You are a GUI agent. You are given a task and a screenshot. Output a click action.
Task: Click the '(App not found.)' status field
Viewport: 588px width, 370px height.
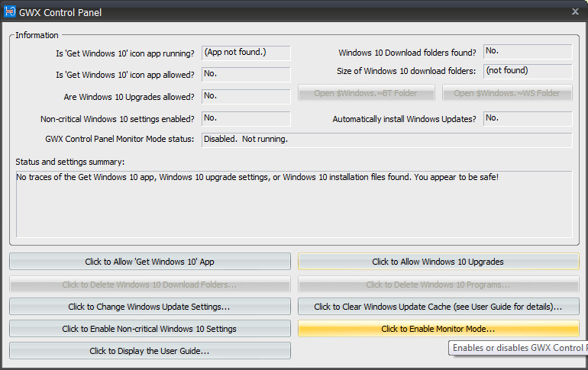tap(246, 53)
